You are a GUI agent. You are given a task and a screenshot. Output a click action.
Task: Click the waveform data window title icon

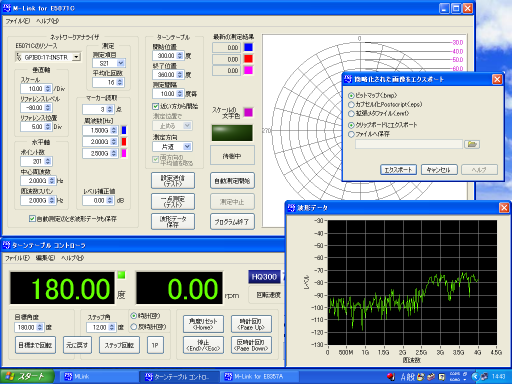292,208
